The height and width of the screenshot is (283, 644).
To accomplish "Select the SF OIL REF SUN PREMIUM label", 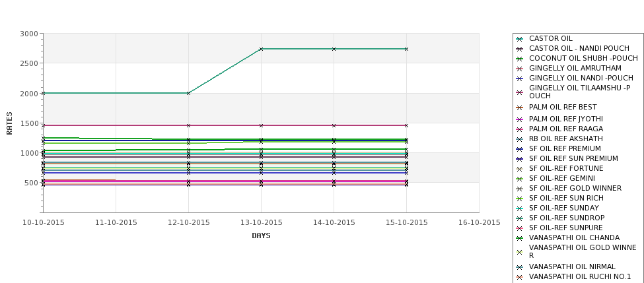I will (x=573, y=159).
